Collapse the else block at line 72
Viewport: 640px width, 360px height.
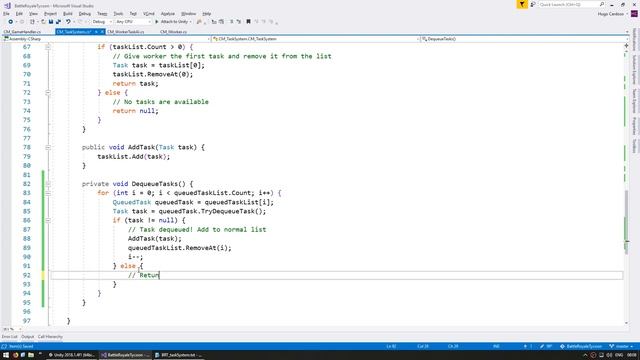tap(48, 93)
